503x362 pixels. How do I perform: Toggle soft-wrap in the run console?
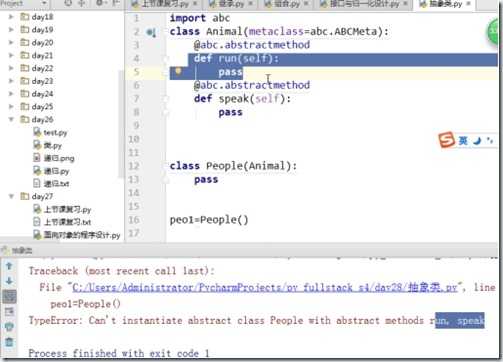click(x=9, y=296)
